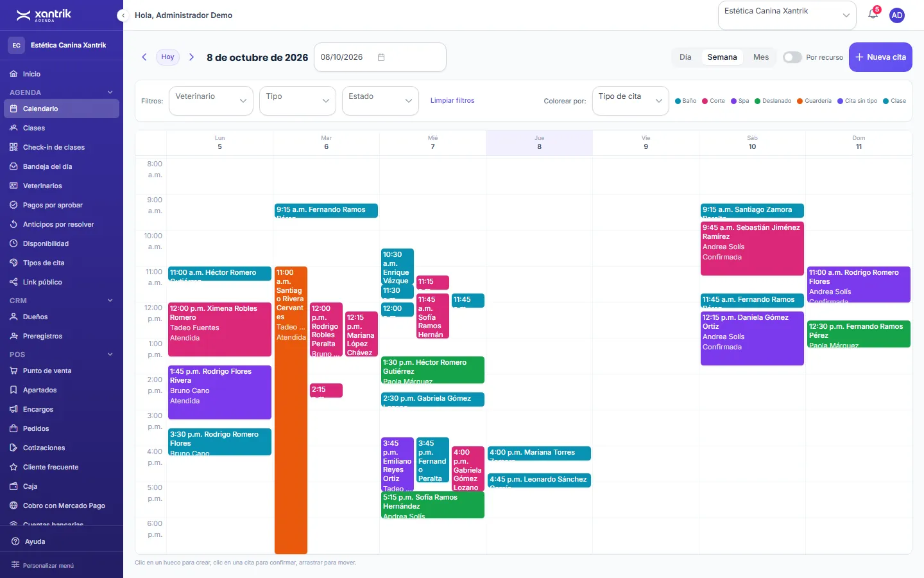Click the Guardería legend color dot
This screenshot has width=924, height=578.
(x=800, y=101)
